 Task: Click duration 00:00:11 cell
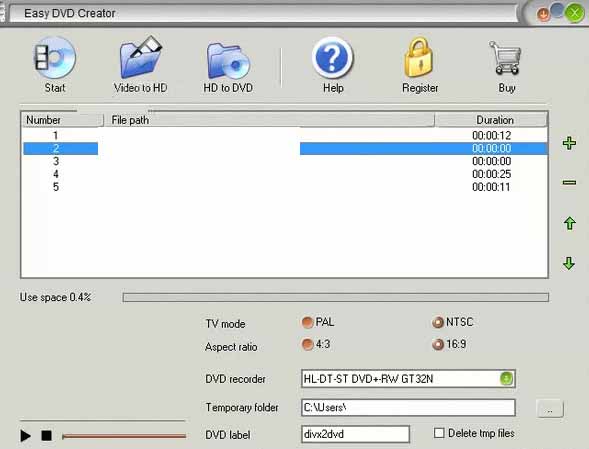click(491, 187)
